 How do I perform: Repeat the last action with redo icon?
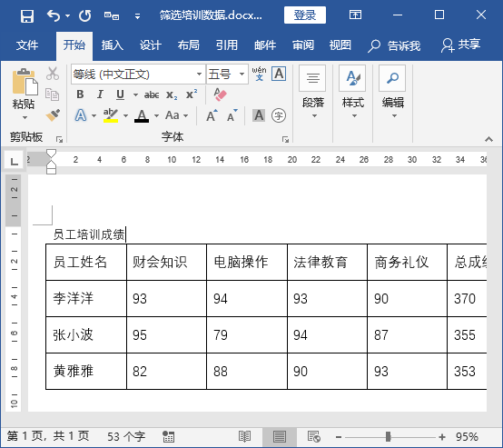[85, 15]
